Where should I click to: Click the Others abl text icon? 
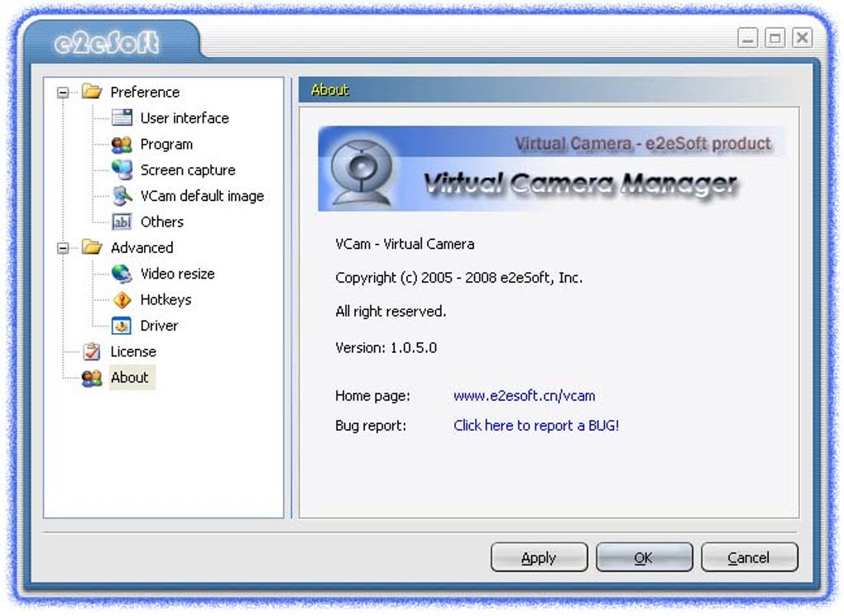tap(122, 222)
